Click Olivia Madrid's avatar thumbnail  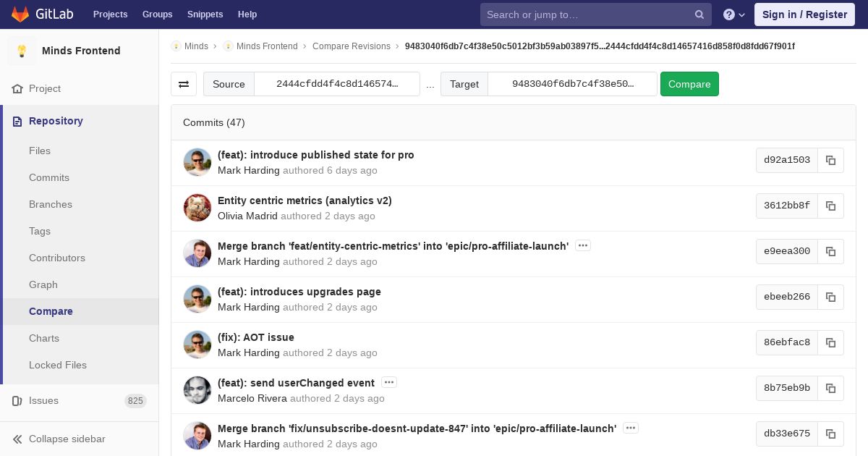197,208
